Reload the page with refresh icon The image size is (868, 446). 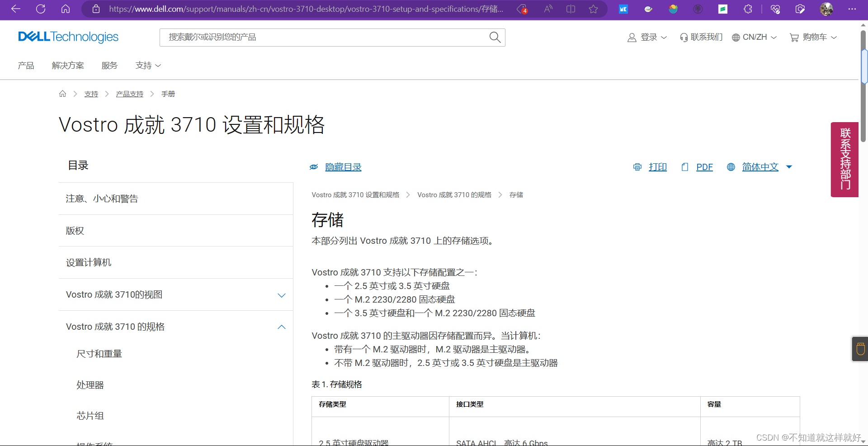tap(41, 9)
